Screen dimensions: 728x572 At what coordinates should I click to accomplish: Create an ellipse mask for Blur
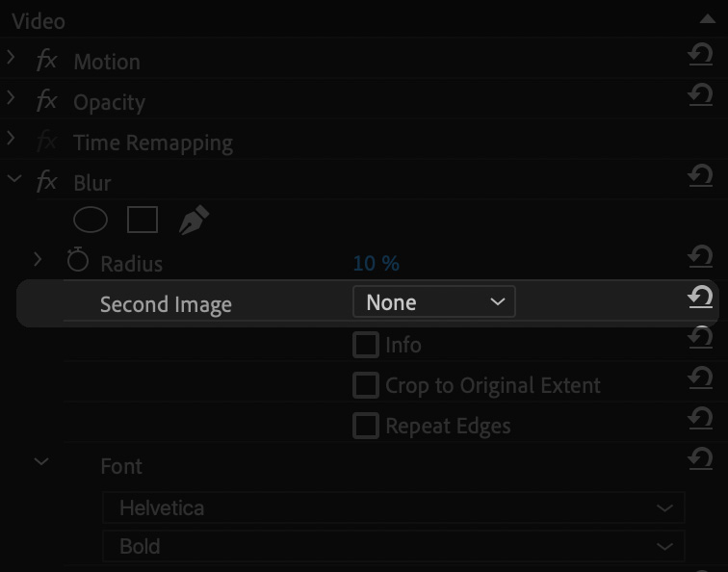point(91,220)
